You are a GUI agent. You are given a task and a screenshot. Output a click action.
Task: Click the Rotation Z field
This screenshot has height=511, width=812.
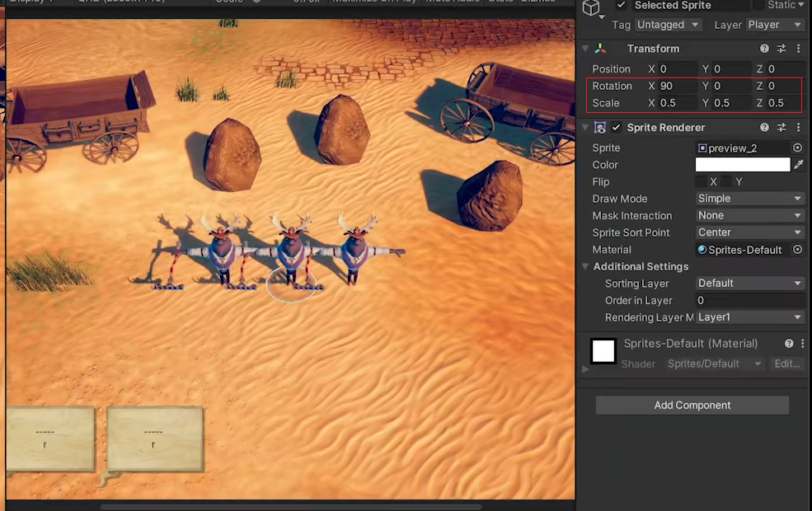pos(784,86)
